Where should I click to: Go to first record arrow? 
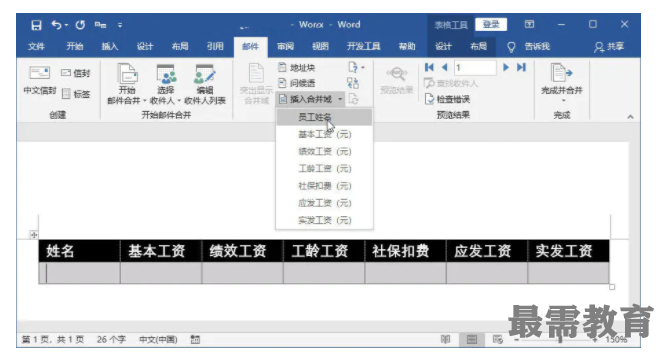pyautogui.click(x=429, y=67)
